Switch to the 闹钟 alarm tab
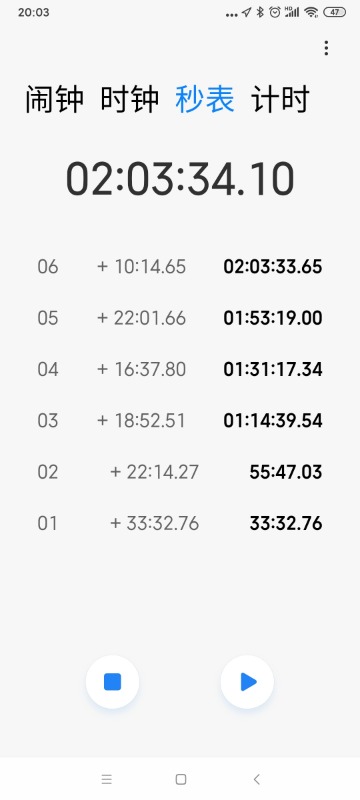The height and width of the screenshot is (800, 360). (x=55, y=99)
